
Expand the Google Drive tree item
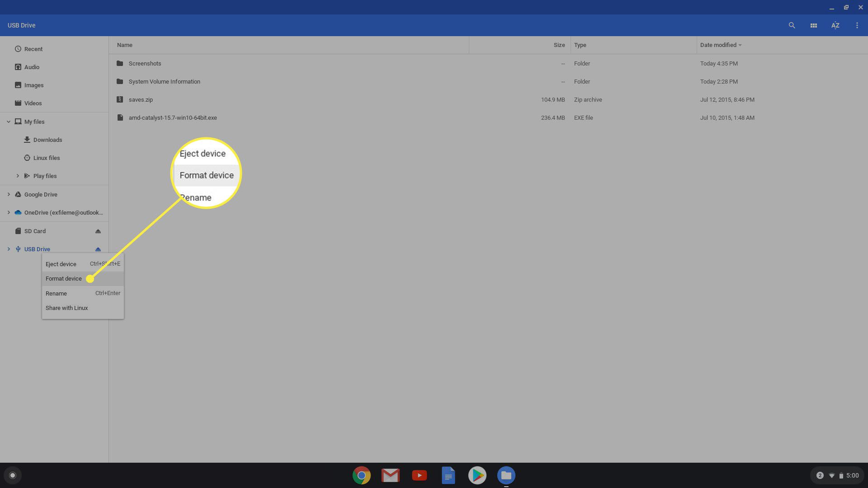point(8,194)
